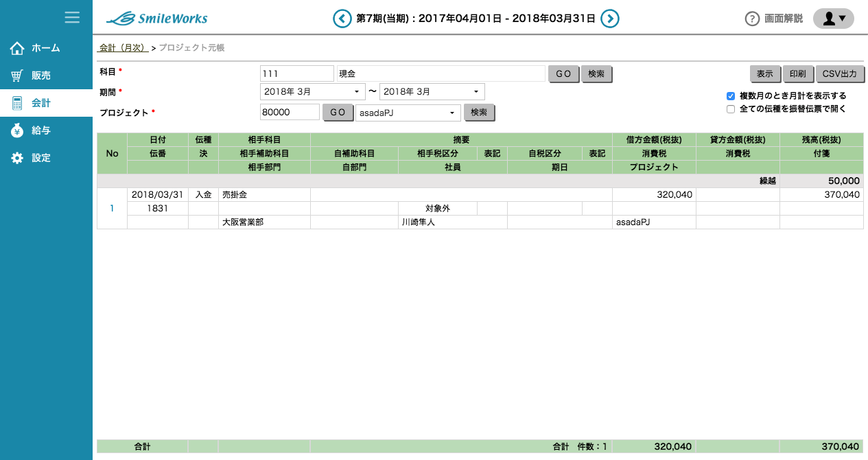Viewport: 868px width, 460px height.
Task: Click the 入金 slip type cell
Action: click(203, 195)
